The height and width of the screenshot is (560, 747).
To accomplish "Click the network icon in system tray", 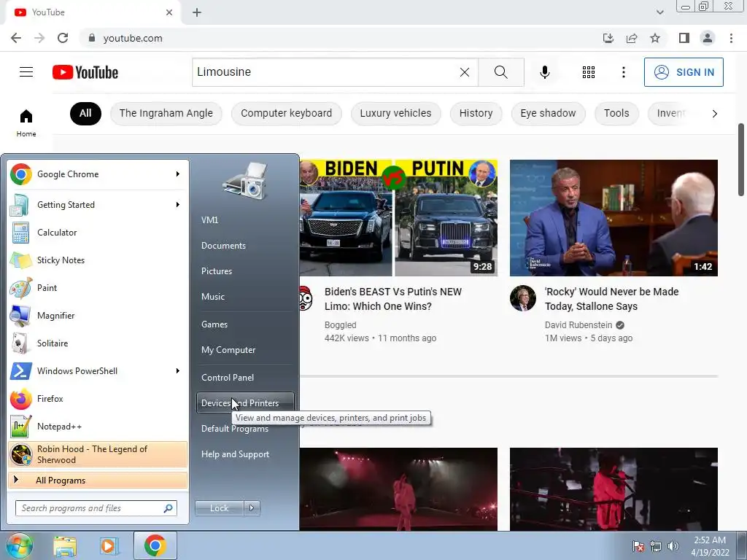I will pyautogui.click(x=656, y=546).
